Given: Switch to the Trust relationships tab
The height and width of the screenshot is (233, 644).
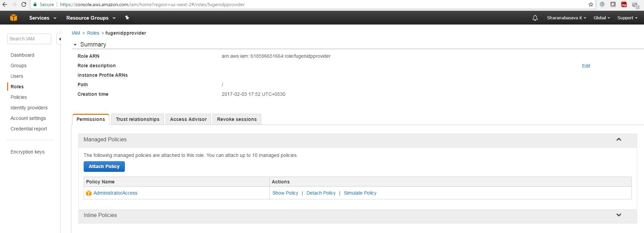Looking at the screenshot, I should (x=137, y=119).
